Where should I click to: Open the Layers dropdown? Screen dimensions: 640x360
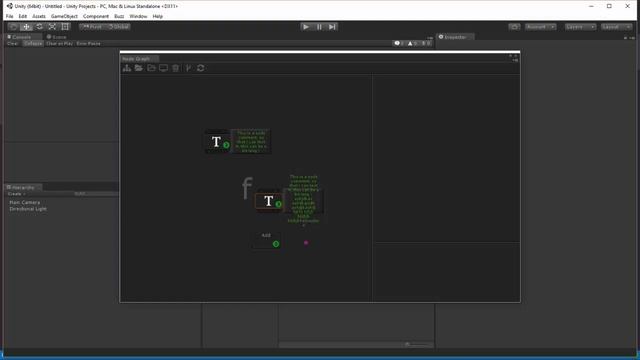point(580,27)
